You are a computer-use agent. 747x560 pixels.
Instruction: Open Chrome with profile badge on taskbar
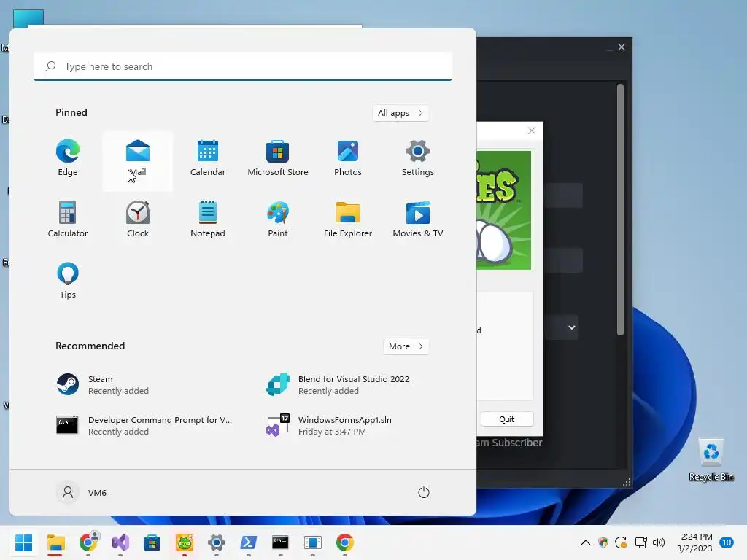(x=88, y=542)
